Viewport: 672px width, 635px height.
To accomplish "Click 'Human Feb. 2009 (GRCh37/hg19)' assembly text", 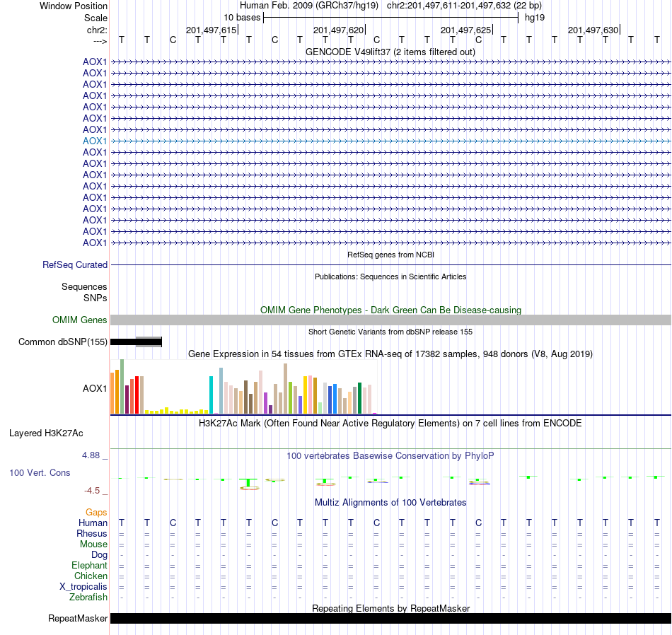I will [309, 6].
